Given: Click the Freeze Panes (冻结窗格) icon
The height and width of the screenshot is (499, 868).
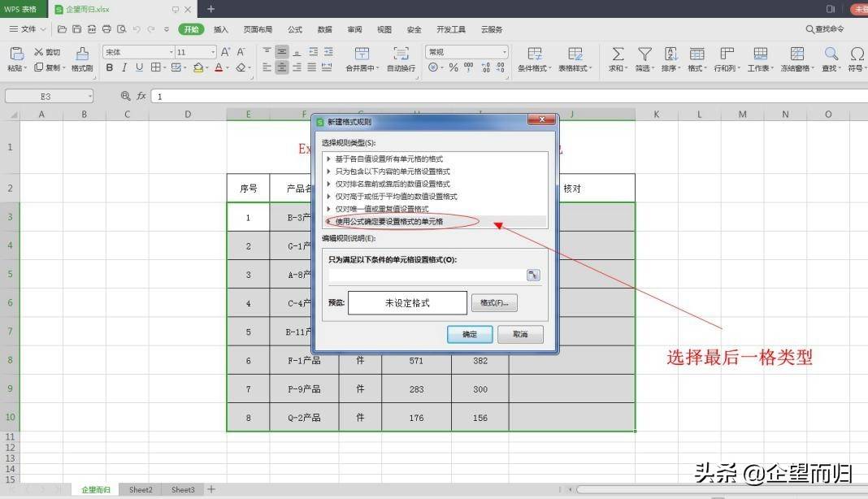Looking at the screenshot, I should click(x=797, y=54).
